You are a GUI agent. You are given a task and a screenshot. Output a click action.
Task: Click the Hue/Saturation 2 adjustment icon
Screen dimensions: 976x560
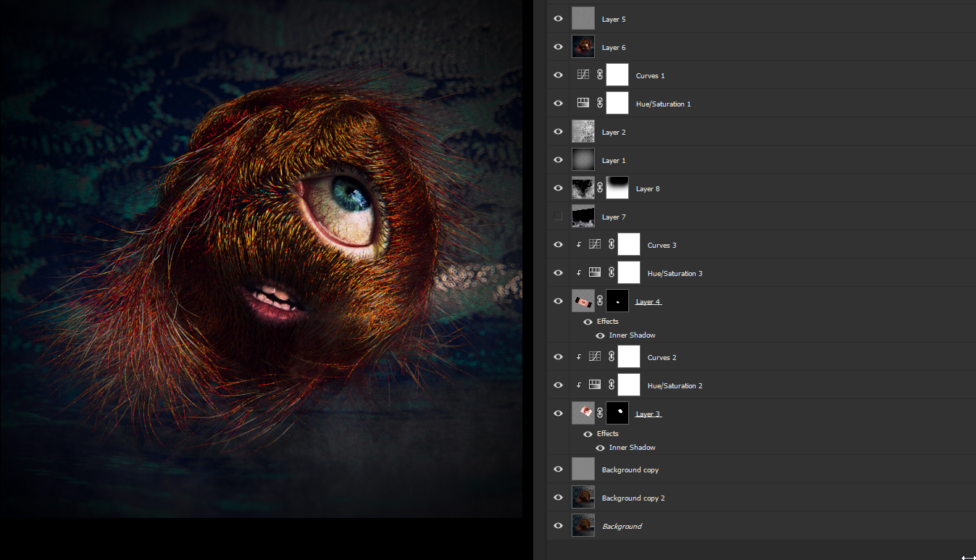click(x=594, y=385)
